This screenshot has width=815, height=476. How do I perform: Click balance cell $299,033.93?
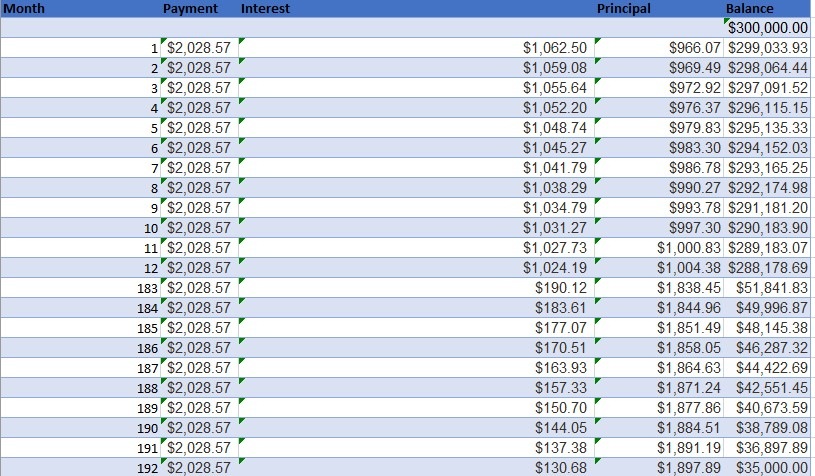click(767, 48)
